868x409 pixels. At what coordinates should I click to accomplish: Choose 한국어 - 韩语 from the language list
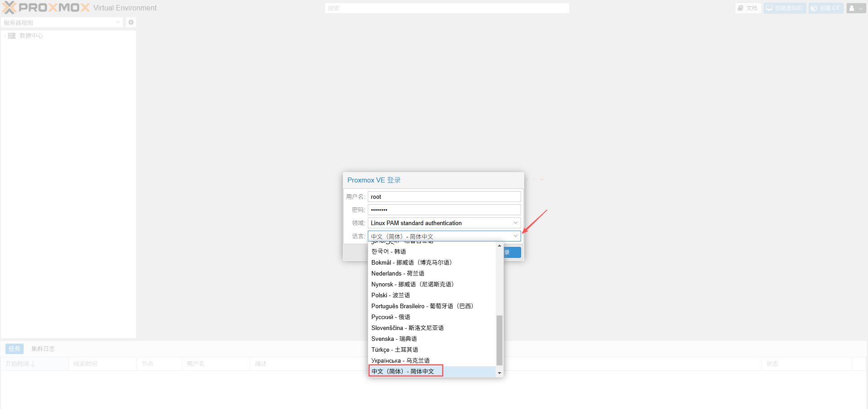pyautogui.click(x=432, y=251)
